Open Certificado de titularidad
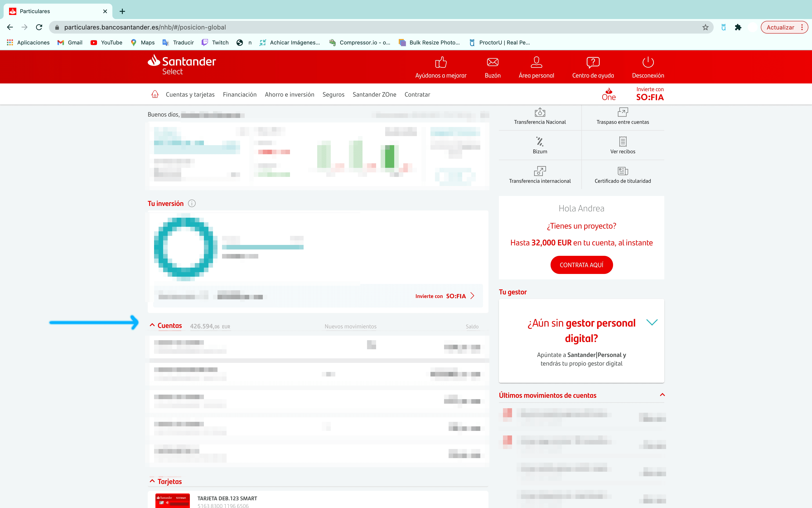Image resolution: width=812 pixels, height=508 pixels. tap(623, 175)
